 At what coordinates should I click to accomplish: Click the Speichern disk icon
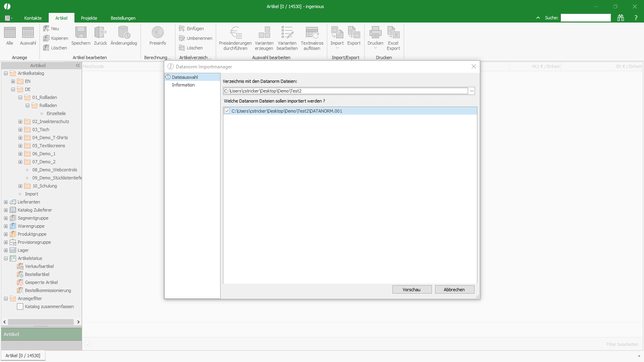pyautogui.click(x=81, y=32)
